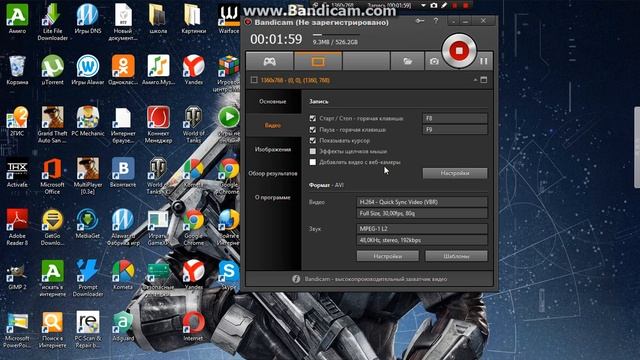Click the 1366x768 recording area text
The width and height of the screenshot is (640, 360).
(x=295, y=80)
